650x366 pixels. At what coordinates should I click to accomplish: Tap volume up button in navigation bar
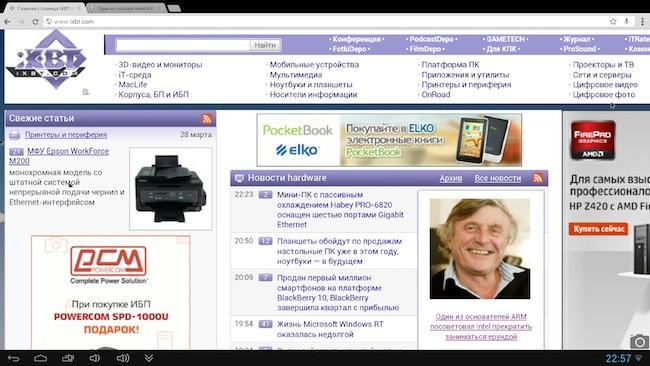(x=123, y=358)
